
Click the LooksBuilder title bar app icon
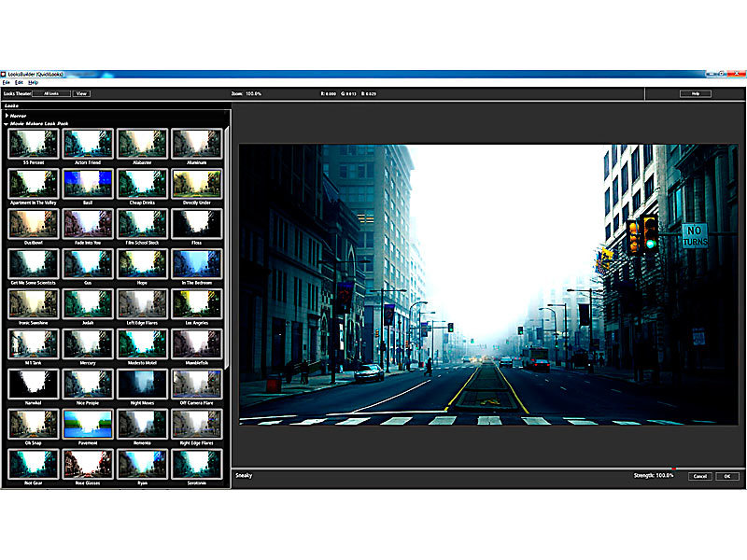4,75
